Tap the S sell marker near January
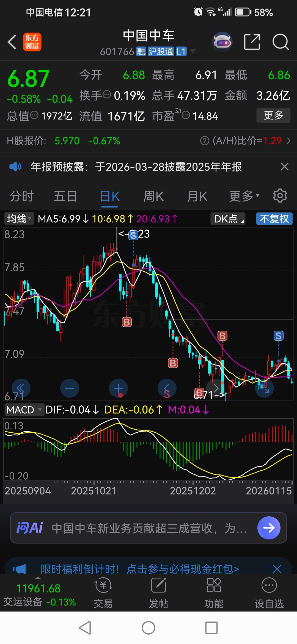The height and width of the screenshot is (644, 297). click(x=278, y=336)
